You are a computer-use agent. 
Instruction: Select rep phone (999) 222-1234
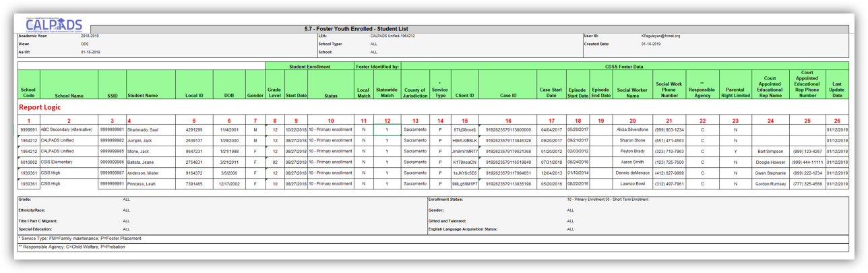point(807,173)
